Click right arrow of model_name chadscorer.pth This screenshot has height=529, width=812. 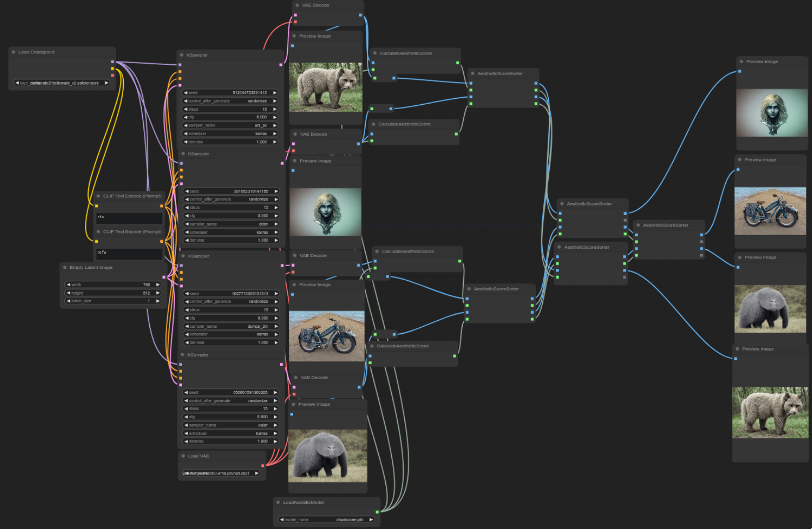371,520
